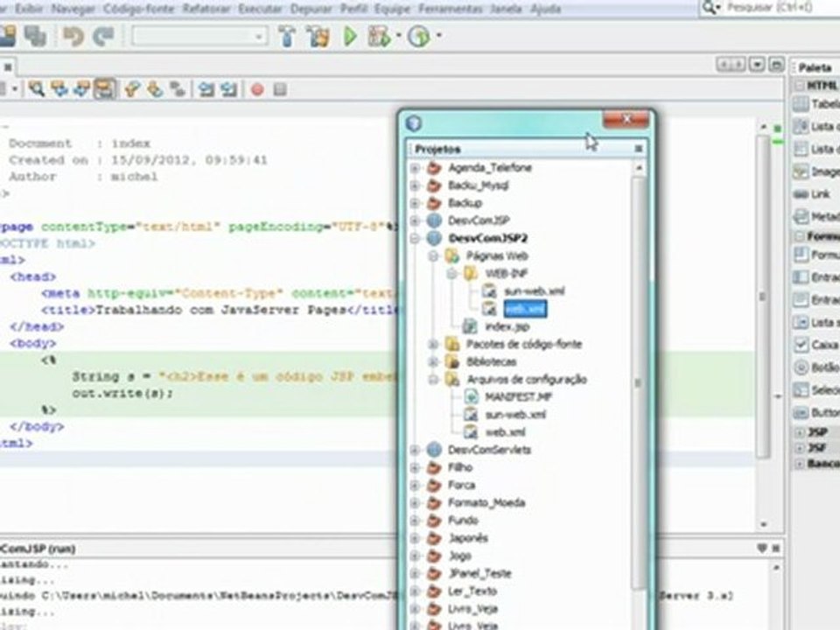Insert Tabela from HTML palette
Screen dimensions: 840x630
(816, 104)
